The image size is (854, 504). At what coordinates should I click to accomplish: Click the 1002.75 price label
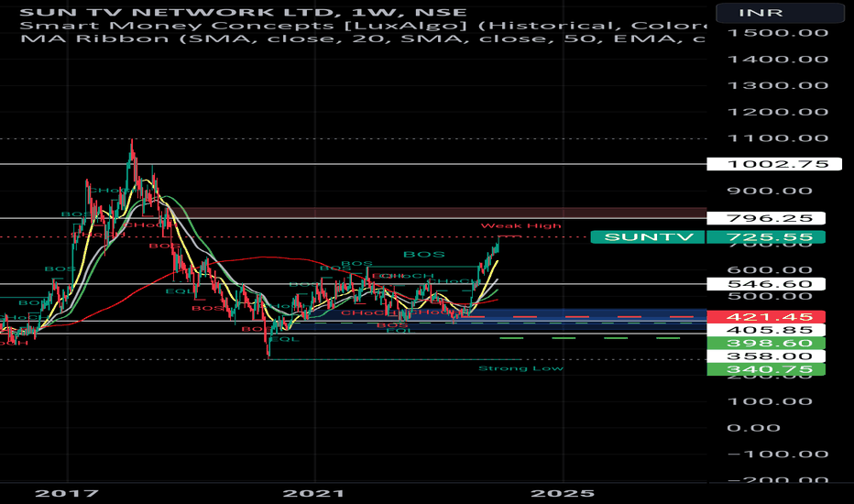[774, 164]
